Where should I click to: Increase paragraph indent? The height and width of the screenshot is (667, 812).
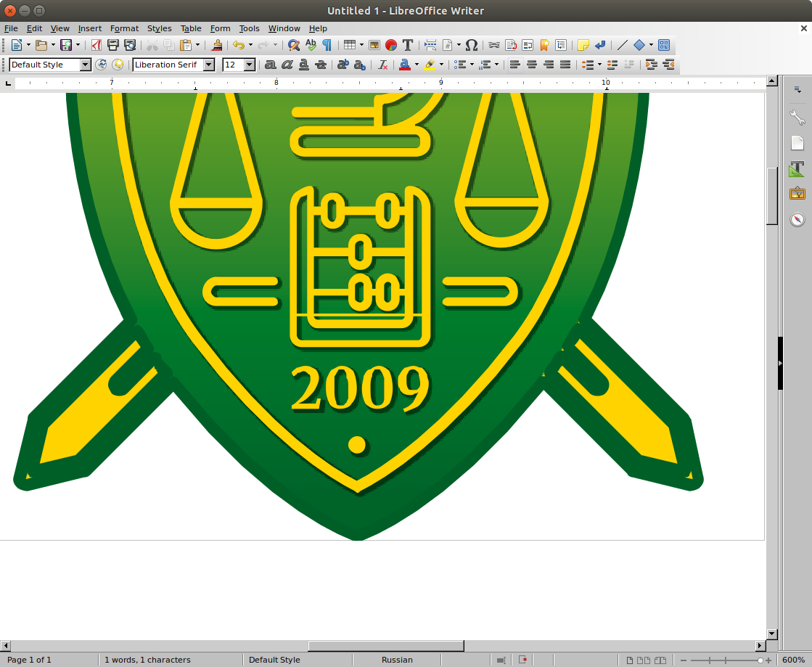pyautogui.click(x=652, y=65)
